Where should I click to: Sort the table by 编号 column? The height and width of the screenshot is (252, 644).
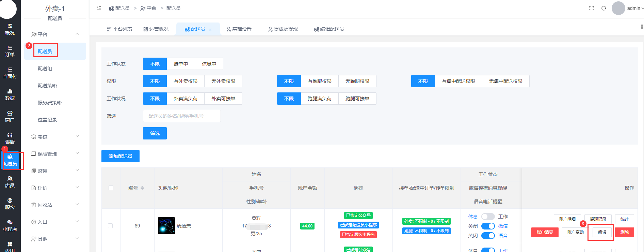(x=142, y=188)
